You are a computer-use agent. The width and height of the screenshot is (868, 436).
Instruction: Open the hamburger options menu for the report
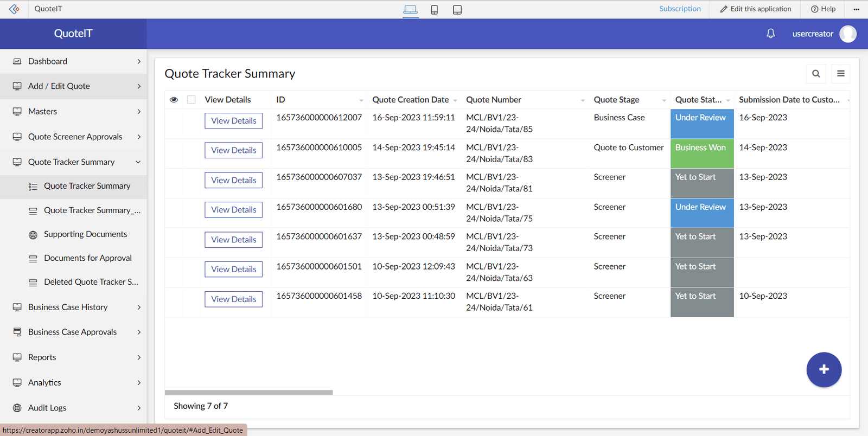click(x=841, y=74)
